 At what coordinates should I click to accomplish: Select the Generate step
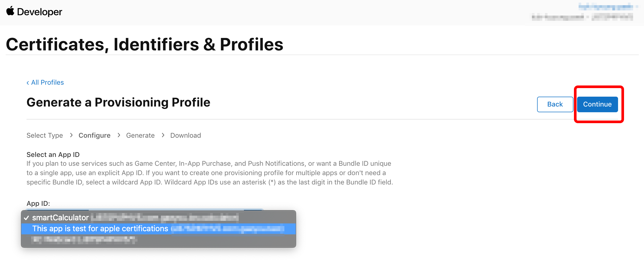click(140, 135)
